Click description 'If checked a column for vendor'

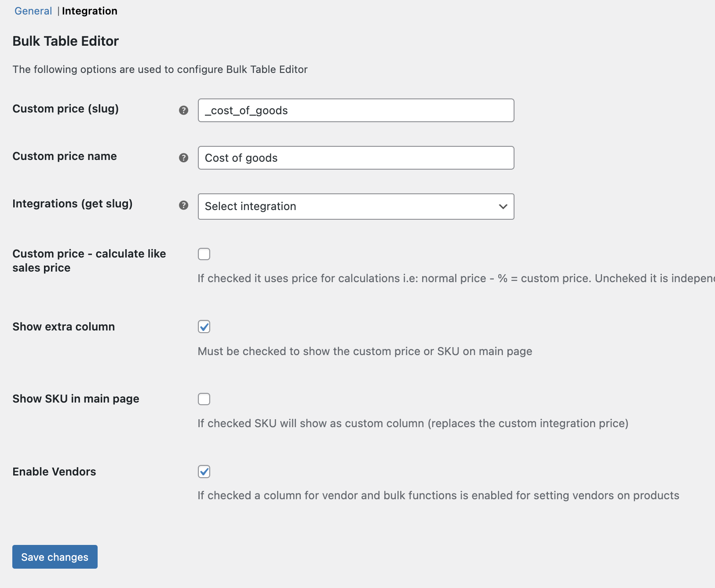(x=438, y=495)
